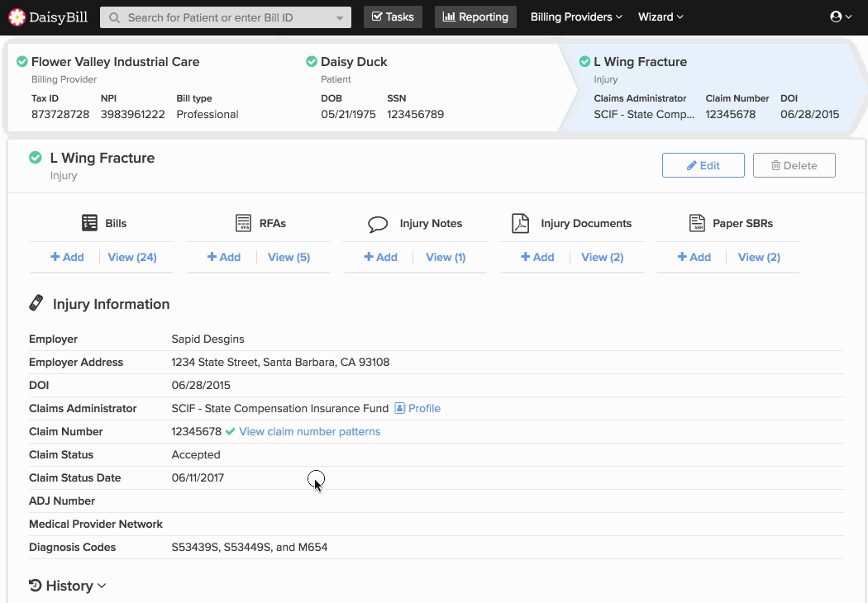Click the NPI 3983961222 value

[x=133, y=115]
